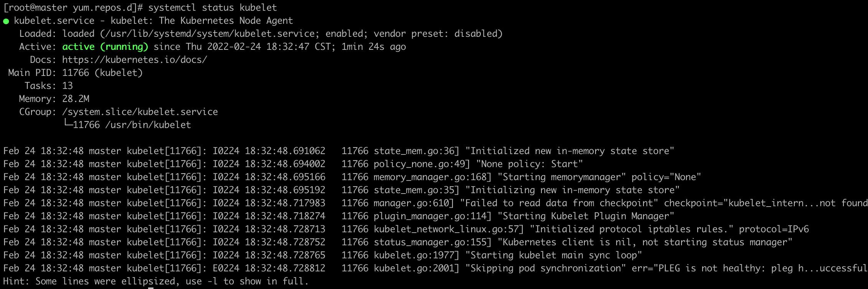Click the green 'active (running)' status text
This screenshot has width=868, height=289.
[105, 47]
